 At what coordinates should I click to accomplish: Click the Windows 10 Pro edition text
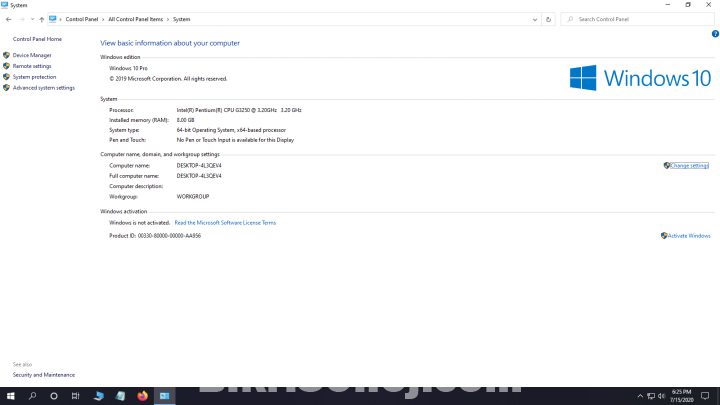tap(128, 68)
